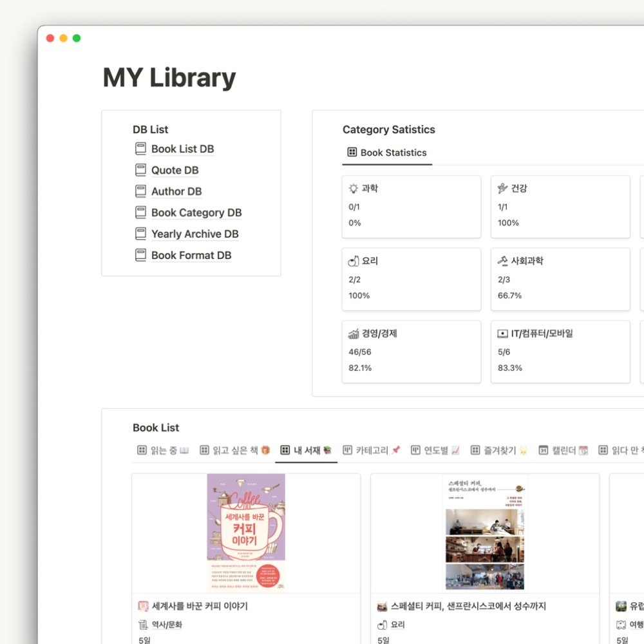
Task: Open the 카테고리 board tab
Action: click(372, 451)
